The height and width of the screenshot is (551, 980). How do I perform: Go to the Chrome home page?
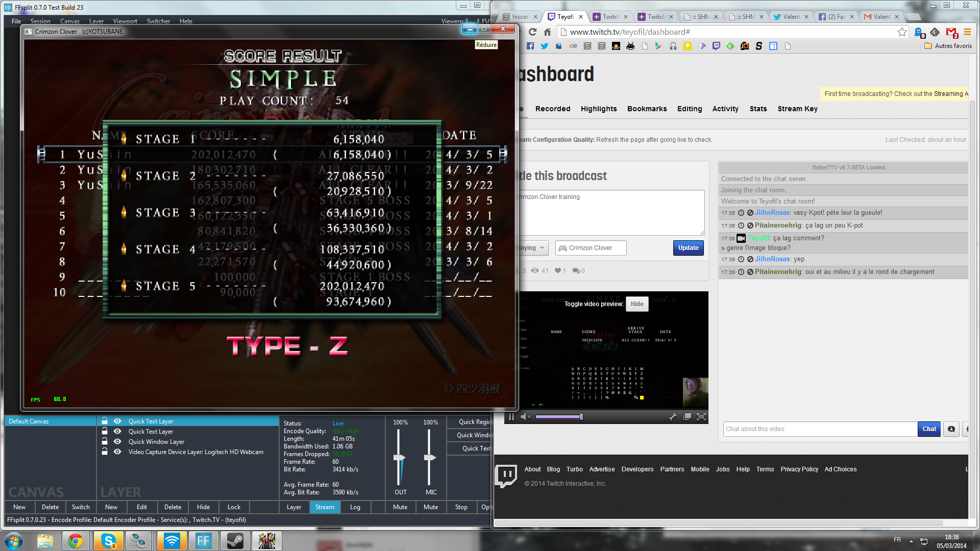pos(547,32)
